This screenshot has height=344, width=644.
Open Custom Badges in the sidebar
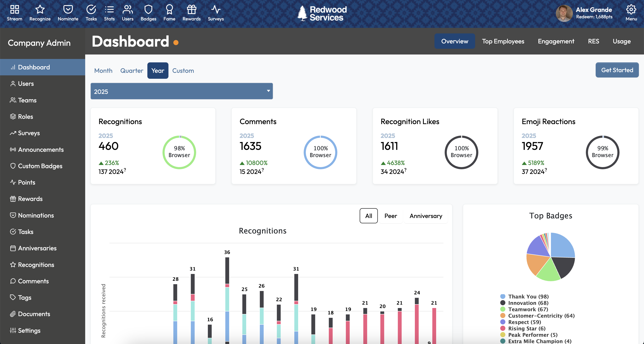coord(40,166)
